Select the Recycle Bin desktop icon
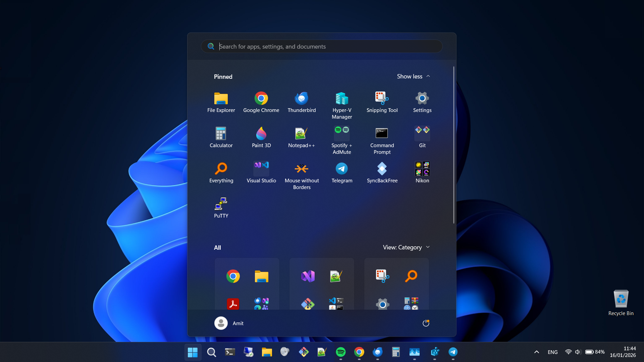Image resolution: width=644 pixels, height=362 pixels. [621, 303]
